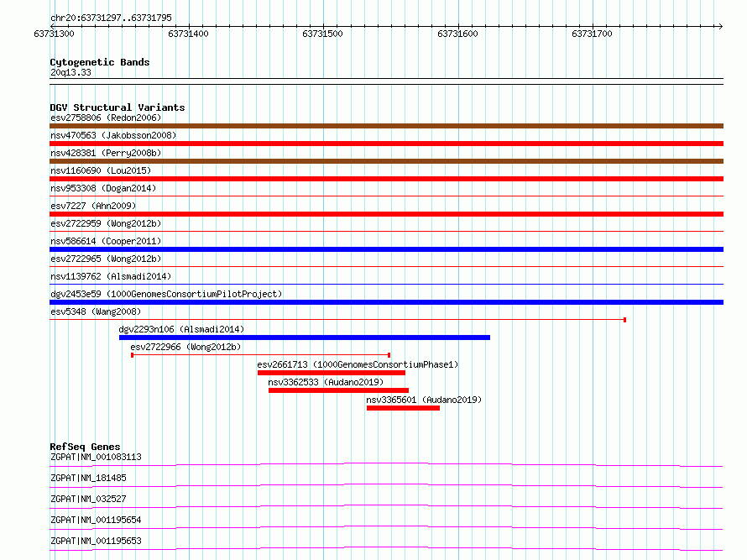Click ruler position 63731500
The image size is (747, 560).
tap(323, 34)
